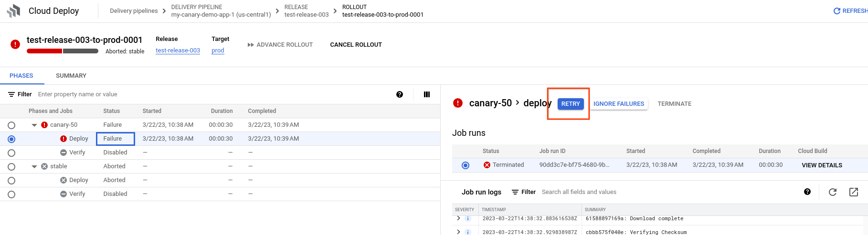Viewport: 868px width, 235px height.
Task: Collapse the canary-50 phase row
Action: pyautogui.click(x=34, y=125)
